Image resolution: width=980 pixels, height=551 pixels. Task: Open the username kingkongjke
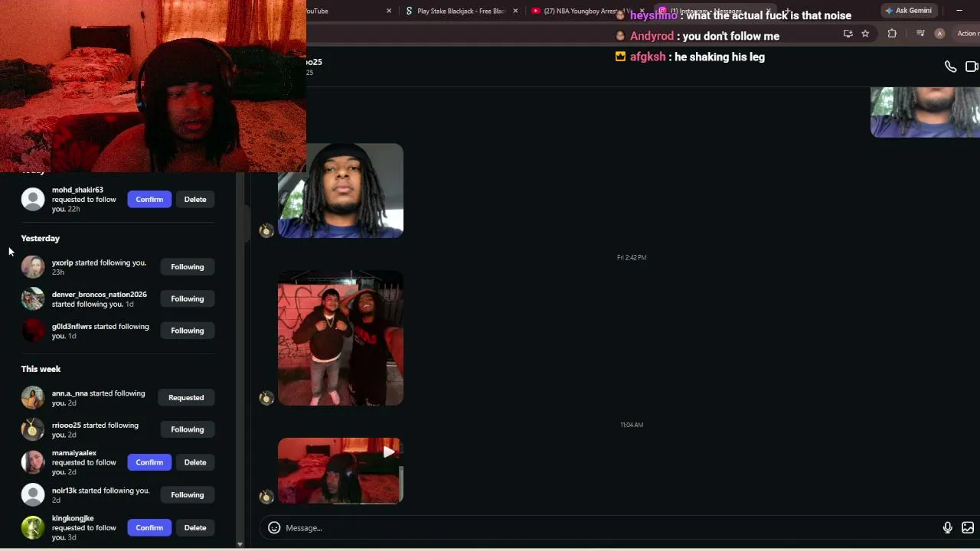(73, 518)
